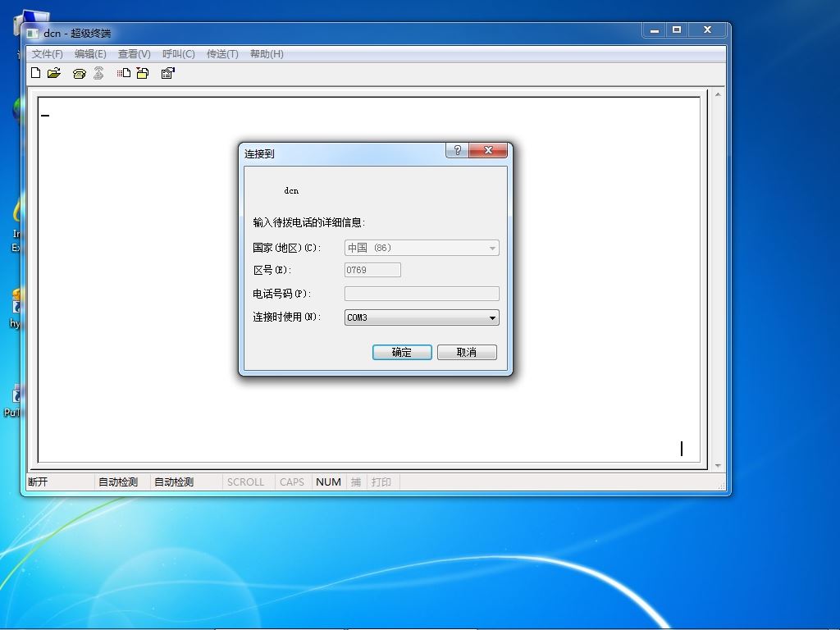Open an existing session with folder icon
The height and width of the screenshot is (630, 840).
(53, 73)
